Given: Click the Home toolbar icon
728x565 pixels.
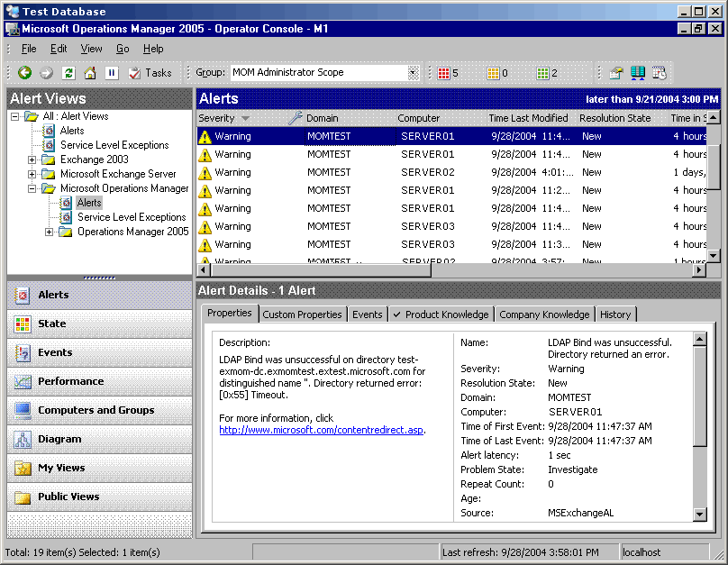Looking at the screenshot, I should 89,73.
